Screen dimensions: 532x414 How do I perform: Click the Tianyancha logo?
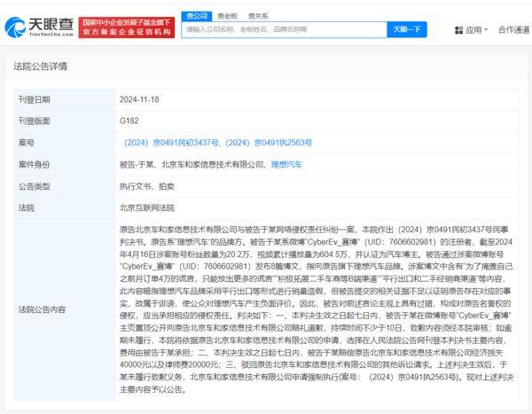39,27
